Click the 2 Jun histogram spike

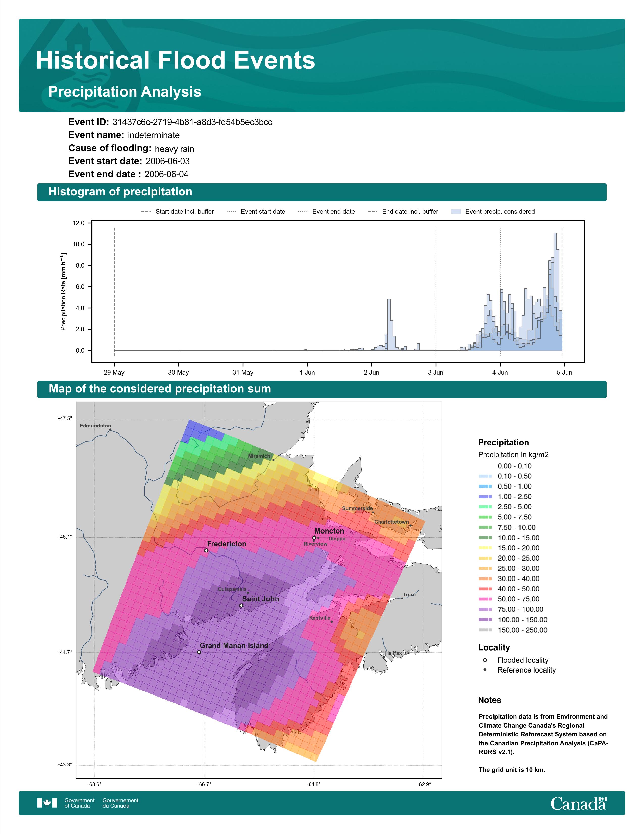click(389, 325)
